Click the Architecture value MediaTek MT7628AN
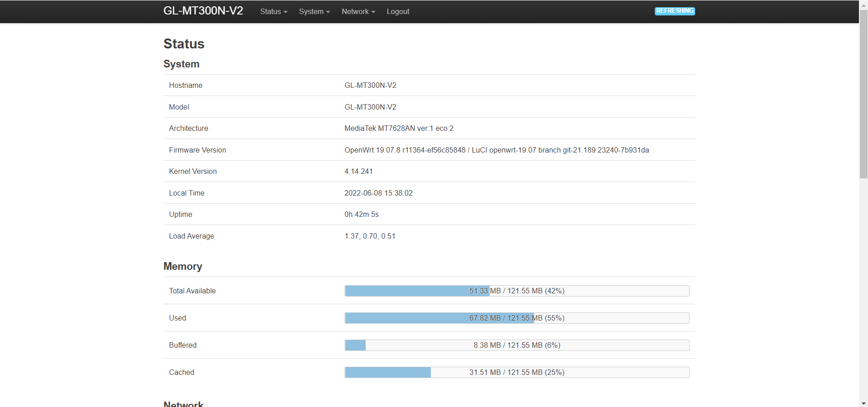 399,128
